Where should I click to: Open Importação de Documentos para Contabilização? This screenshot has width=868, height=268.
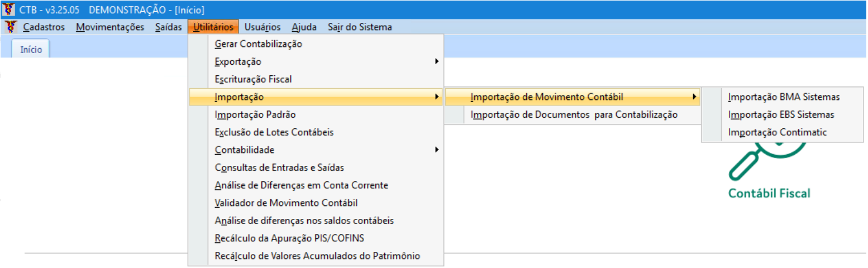(x=574, y=114)
